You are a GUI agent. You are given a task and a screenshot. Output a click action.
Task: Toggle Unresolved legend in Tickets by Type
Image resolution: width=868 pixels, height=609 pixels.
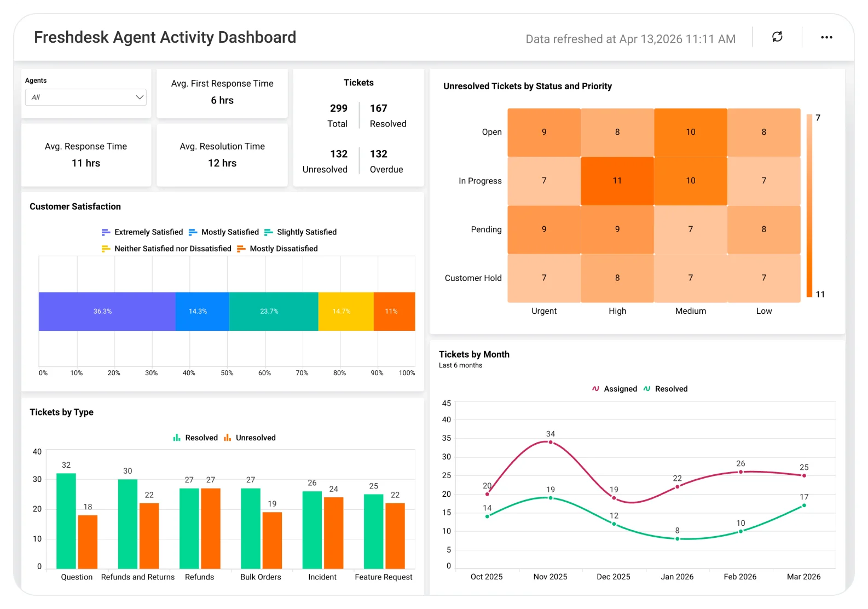click(250, 438)
